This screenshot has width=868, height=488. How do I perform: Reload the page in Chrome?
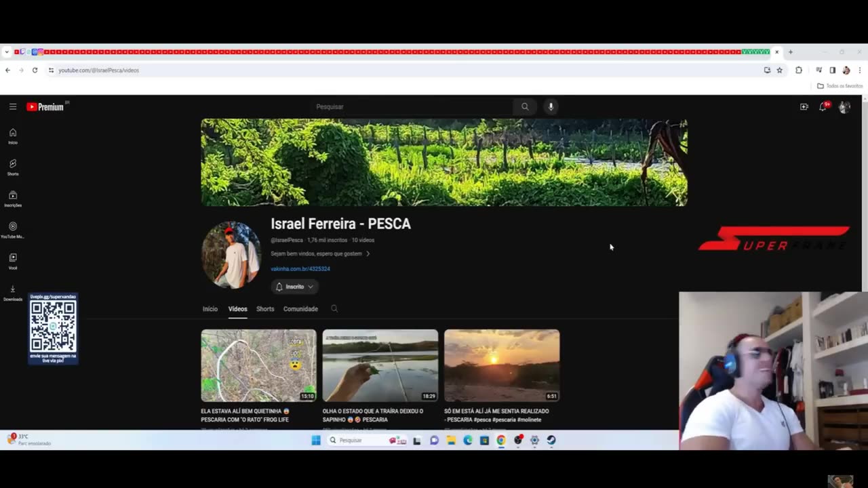(35, 70)
